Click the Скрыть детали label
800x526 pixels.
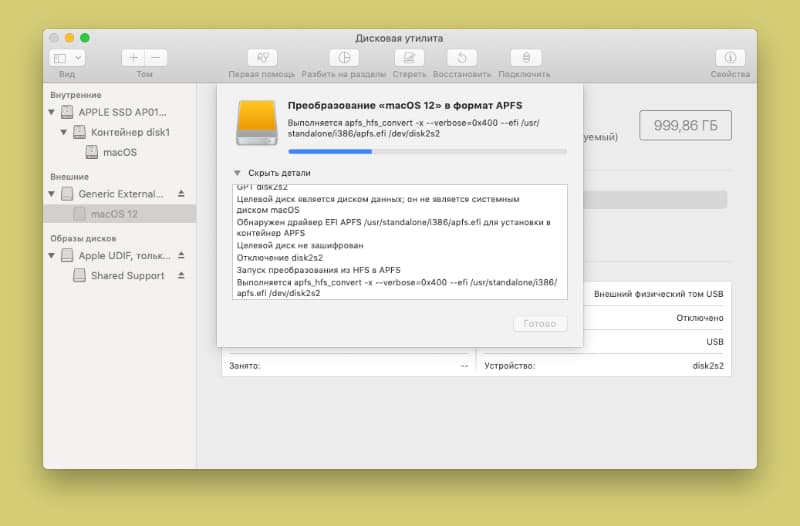point(279,173)
